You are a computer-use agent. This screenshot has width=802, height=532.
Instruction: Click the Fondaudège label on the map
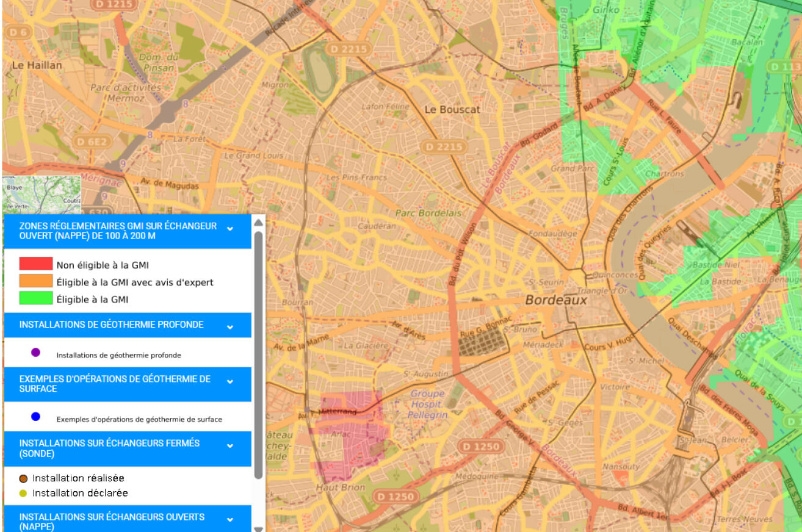pos(552,234)
